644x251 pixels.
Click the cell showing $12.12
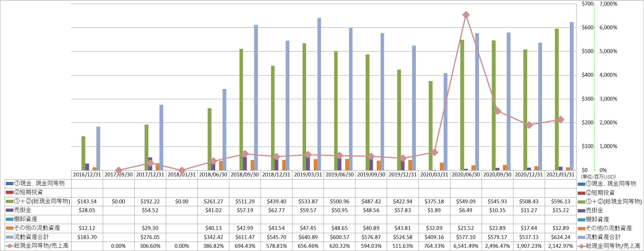[x=87, y=228]
